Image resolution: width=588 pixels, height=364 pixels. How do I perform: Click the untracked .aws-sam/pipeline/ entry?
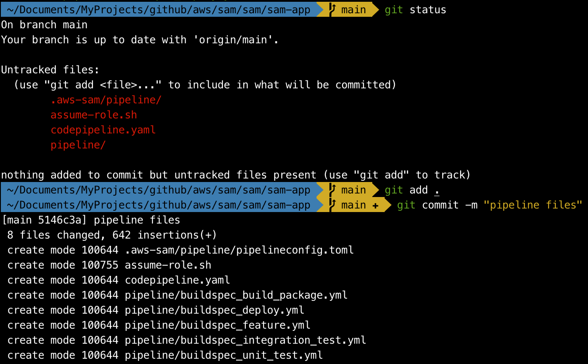(106, 100)
